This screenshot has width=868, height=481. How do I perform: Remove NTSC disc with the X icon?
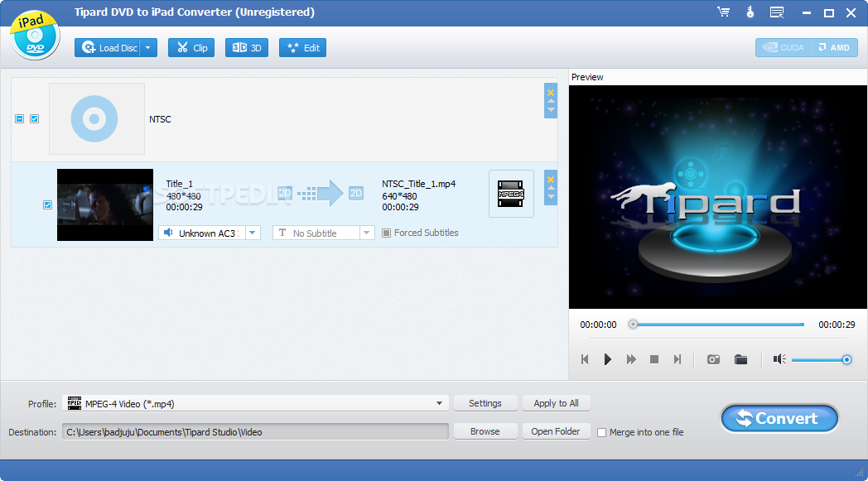tap(551, 93)
